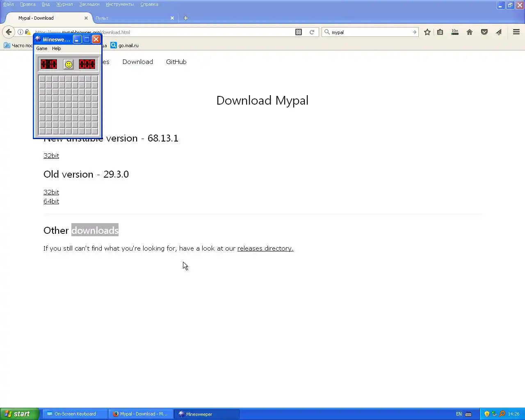Screen dimensions: 525x420
Task: Open Minesweeper Game menu
Action: (x=42, y=48)
